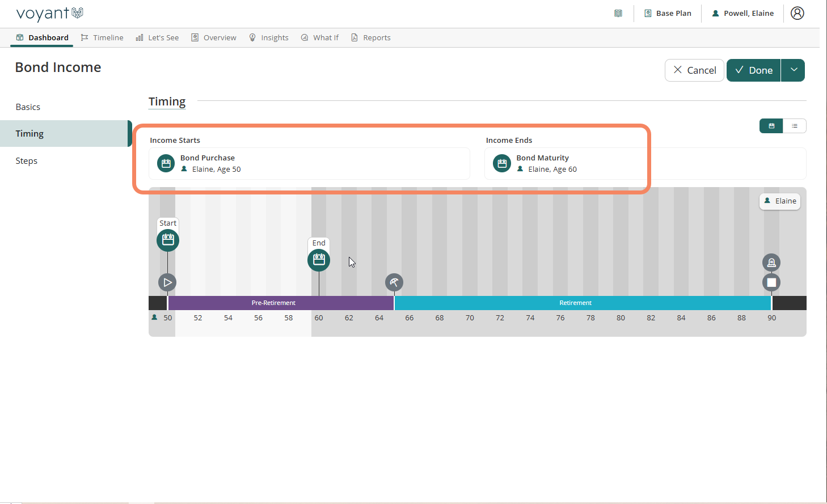
Task: Toggle the Elaine person filter on the timeline
Action: (780, 201)
